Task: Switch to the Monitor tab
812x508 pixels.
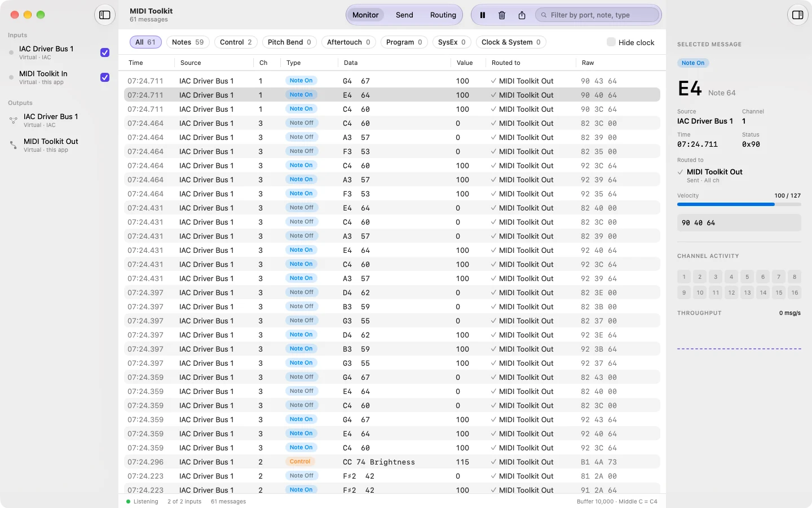Action: click(x=365, y=15)
